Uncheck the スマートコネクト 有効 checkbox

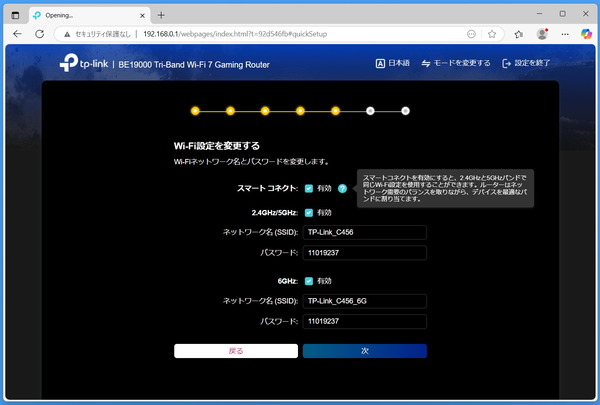tap(309, 188)
